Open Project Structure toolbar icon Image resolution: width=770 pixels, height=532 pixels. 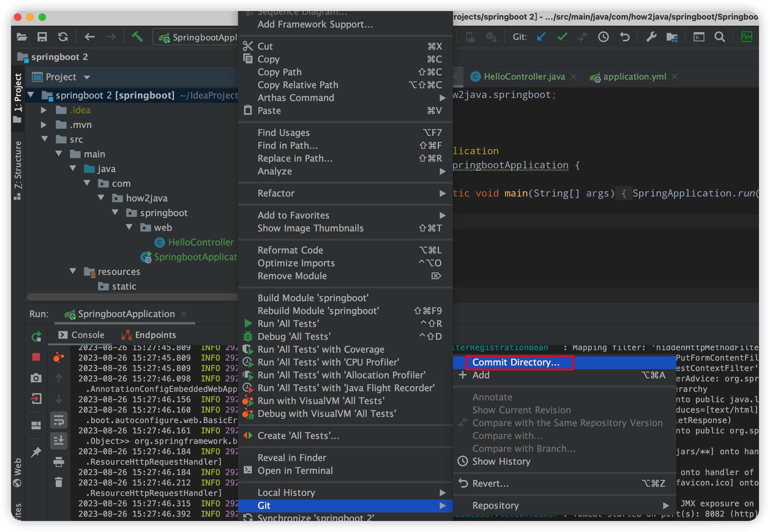tap(672, 37)
